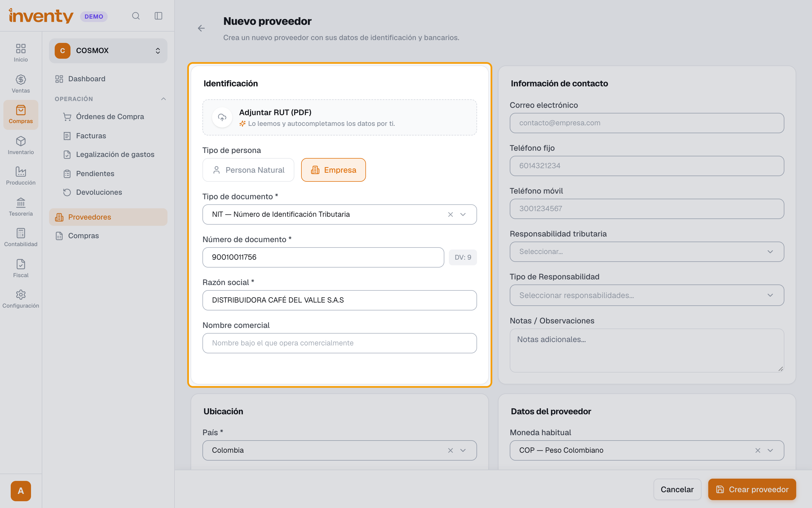Viewport: 812px width, 508px height.
Task: Select Empresa person type
Action: click(333, 170)
